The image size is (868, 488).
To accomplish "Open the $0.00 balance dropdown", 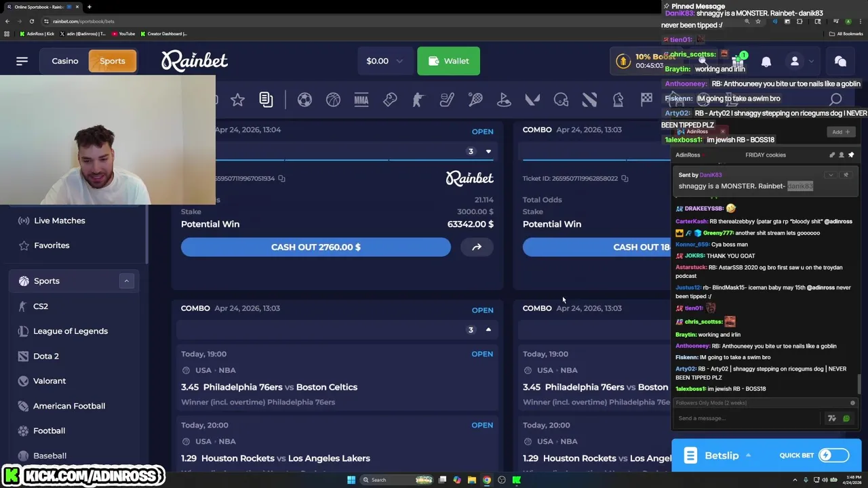I will click(384, 61).
